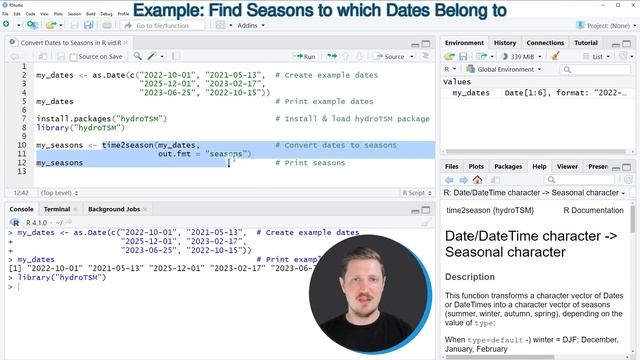Viewport: 640px width, 360px height.
Task: Close the Convert Dates to Seasons tab
Action: coord(126,42)
